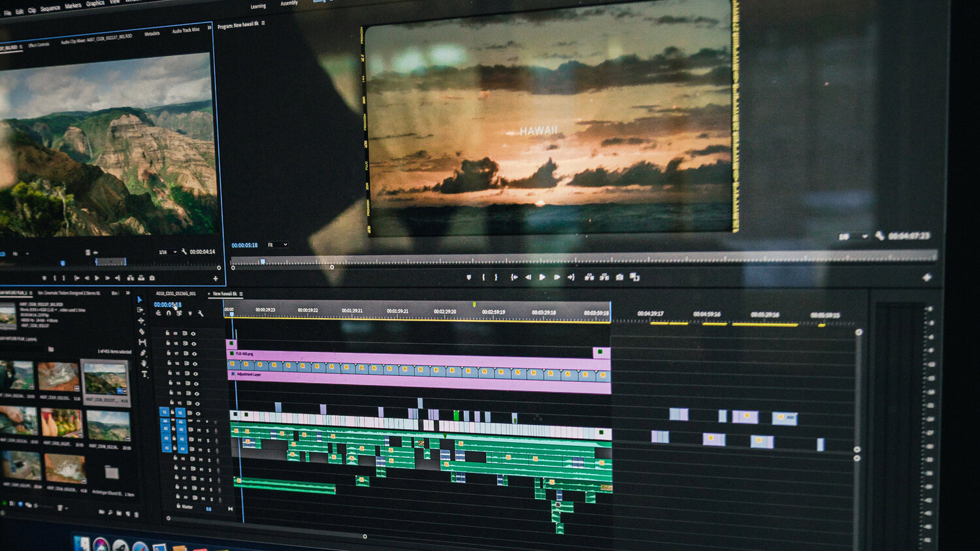Viewport: 980px width, 551px height.
Task: Select the Pen tool
Action: pos(143,353)
